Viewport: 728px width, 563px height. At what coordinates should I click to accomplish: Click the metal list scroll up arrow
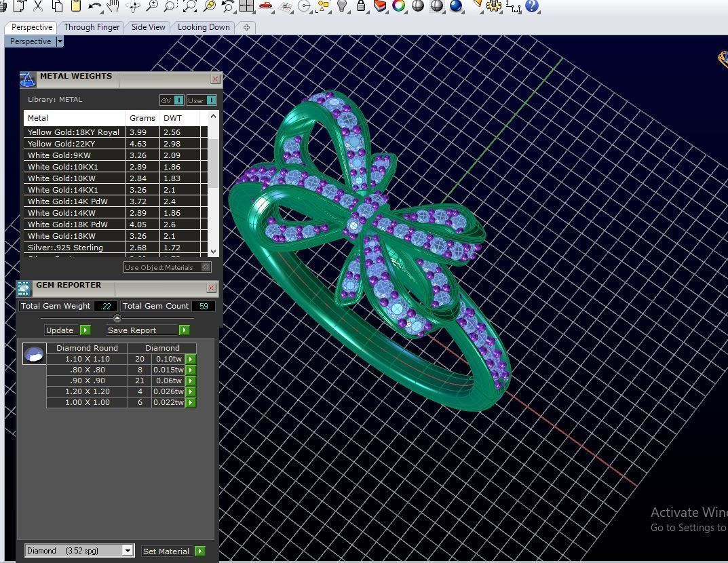pos(213,116)
